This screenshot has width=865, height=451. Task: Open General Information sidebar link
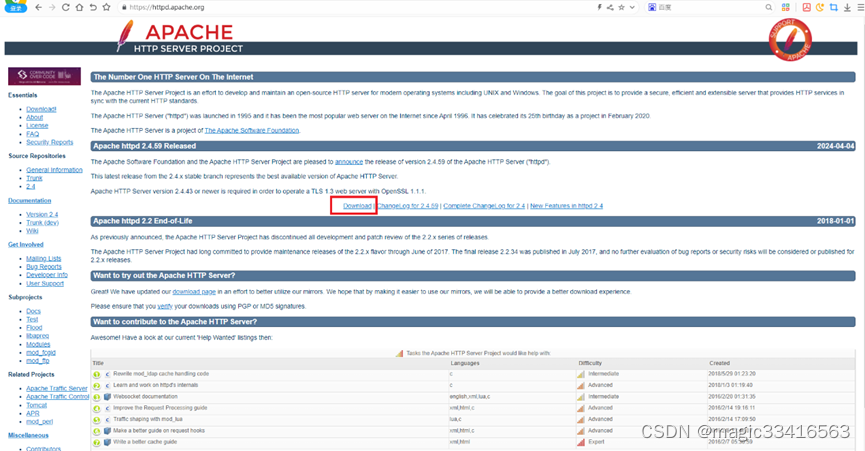(54, 170)
